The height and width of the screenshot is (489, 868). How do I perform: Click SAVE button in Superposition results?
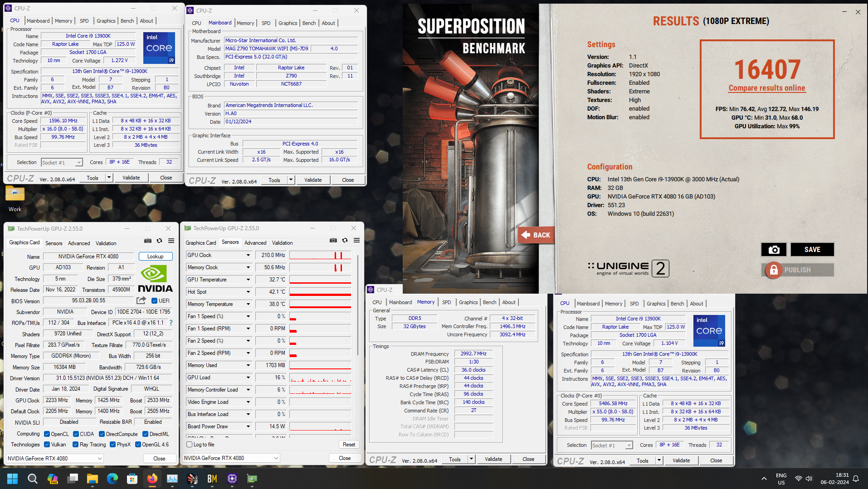pos(812,250)
